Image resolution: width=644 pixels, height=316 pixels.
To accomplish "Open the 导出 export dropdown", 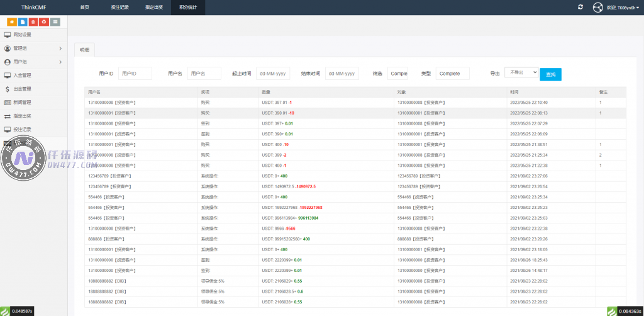I will click(x=521, y=72).
